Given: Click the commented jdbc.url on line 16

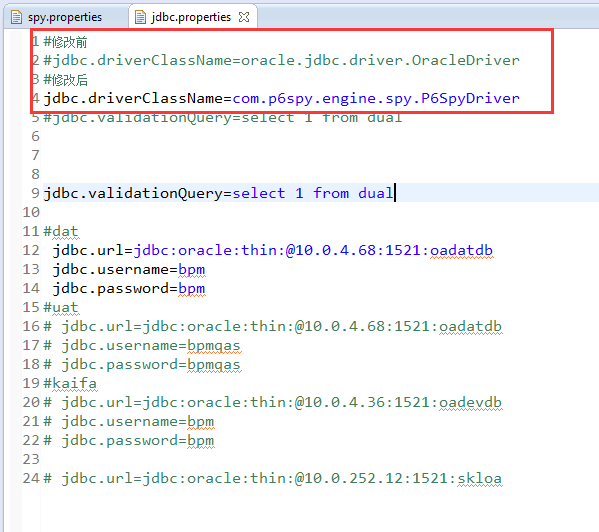Looking at the screenshot, I should click(273, 327).
